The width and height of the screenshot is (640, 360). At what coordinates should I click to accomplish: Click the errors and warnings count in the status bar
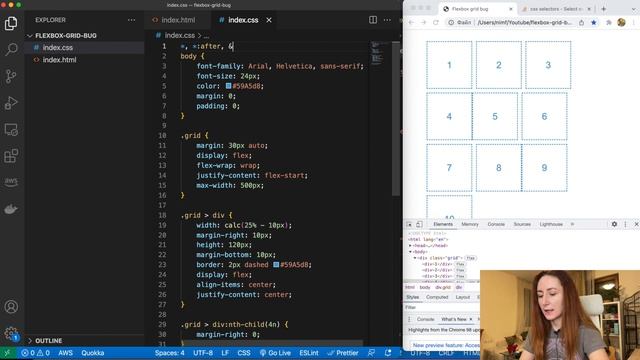[x=35, y=353]
